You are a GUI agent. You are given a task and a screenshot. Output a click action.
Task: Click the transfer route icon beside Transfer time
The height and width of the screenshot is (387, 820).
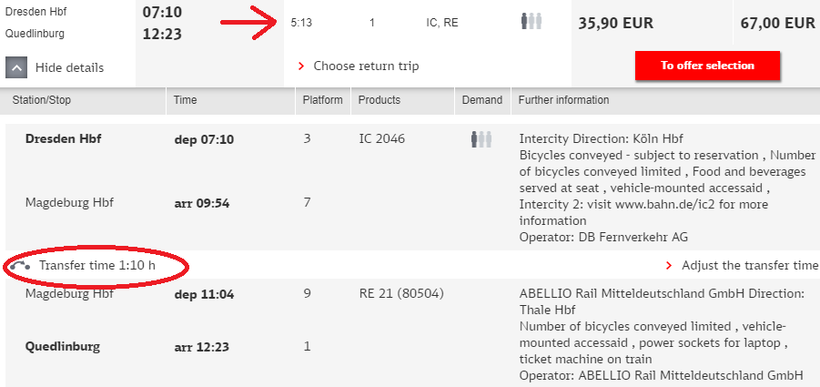click(x=20, y=266)
